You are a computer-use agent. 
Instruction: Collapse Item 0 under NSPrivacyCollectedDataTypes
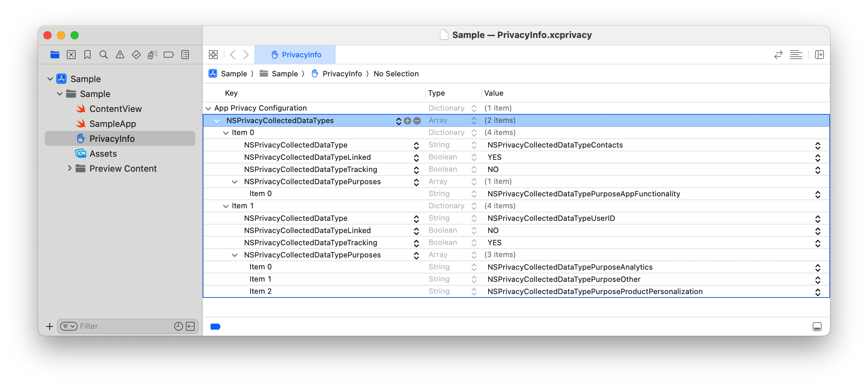(225, 132)
